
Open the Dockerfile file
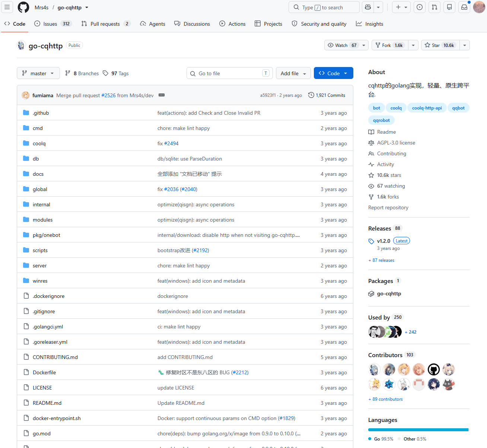[x=44, y=372]
